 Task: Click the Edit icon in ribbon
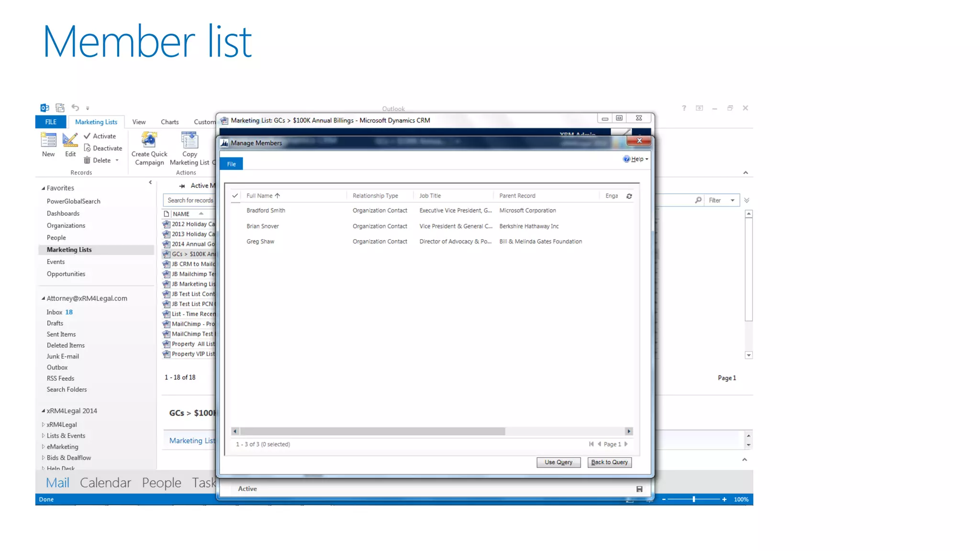click(70, 141)
